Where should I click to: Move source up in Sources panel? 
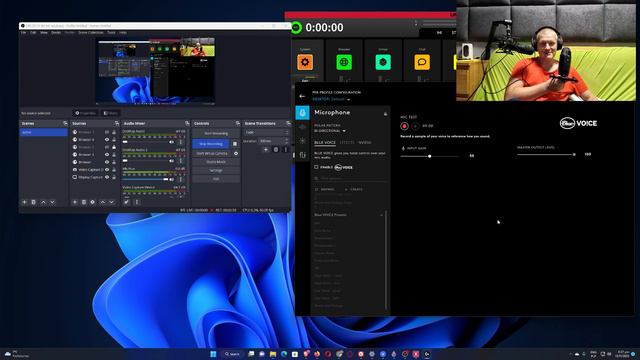[x=102, y=202]
